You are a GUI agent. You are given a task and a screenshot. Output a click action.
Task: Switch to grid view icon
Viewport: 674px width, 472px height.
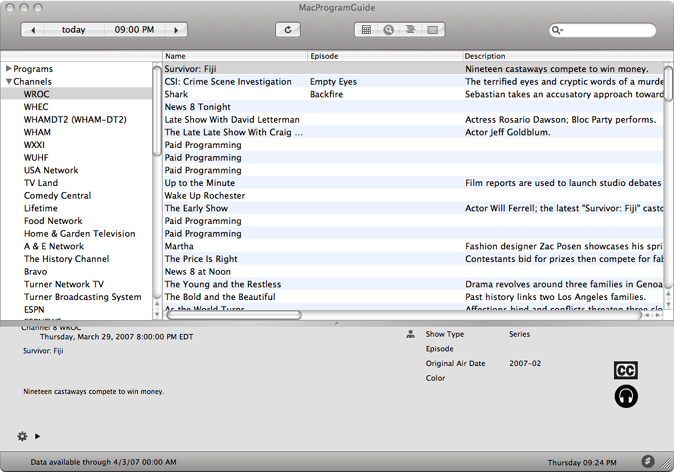[366, 30]
